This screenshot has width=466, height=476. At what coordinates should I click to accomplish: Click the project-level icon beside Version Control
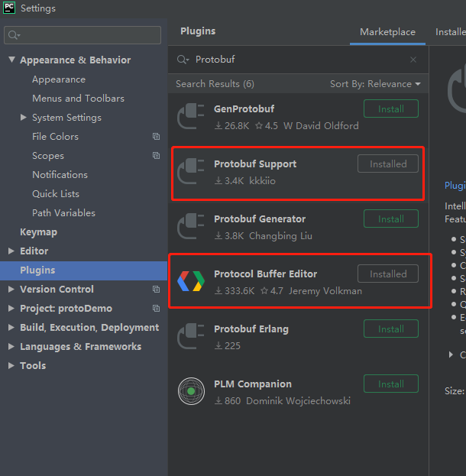point(156,290)
